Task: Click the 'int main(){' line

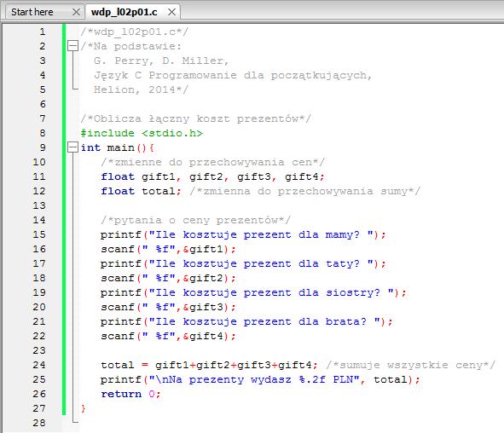Action: tap(118, 147)
